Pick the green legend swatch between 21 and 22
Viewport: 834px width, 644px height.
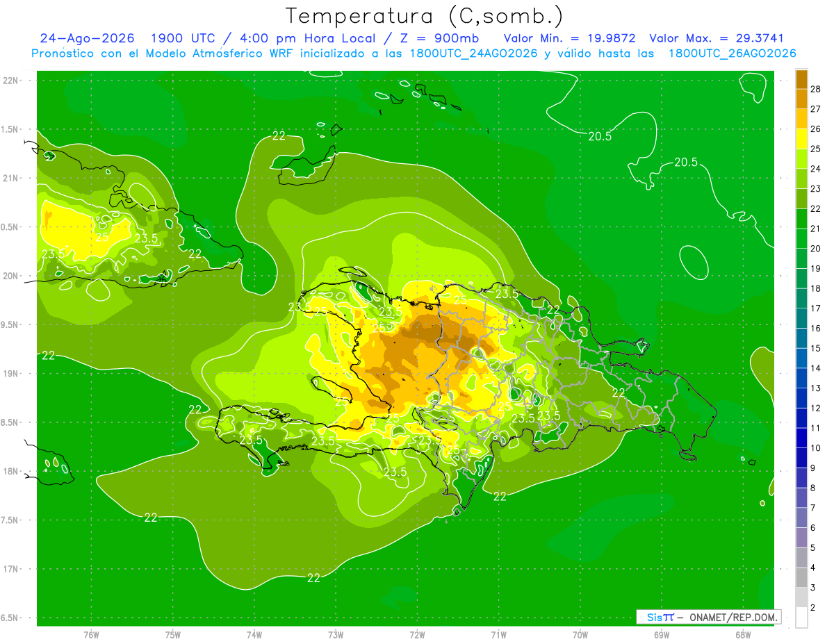pos(801,219)
